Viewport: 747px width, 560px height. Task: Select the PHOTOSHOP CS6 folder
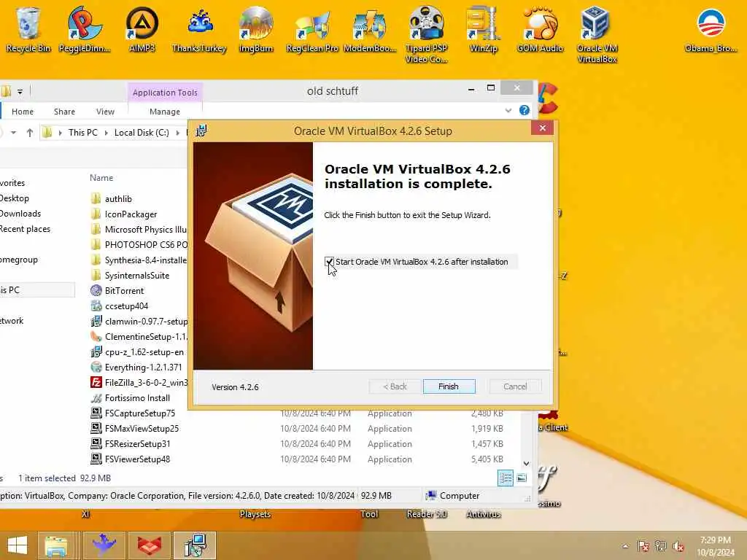point(146,245)
